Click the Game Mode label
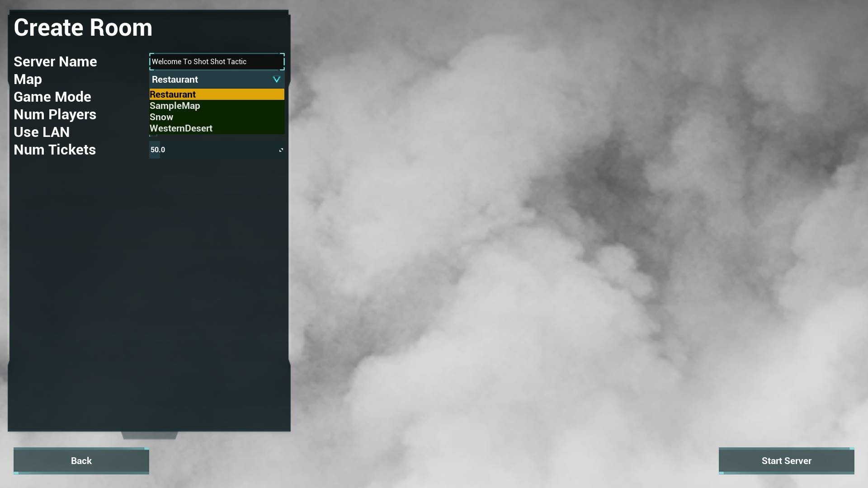Image resolution: width=868 pixels, height=488 pixels. pos(52,97)
